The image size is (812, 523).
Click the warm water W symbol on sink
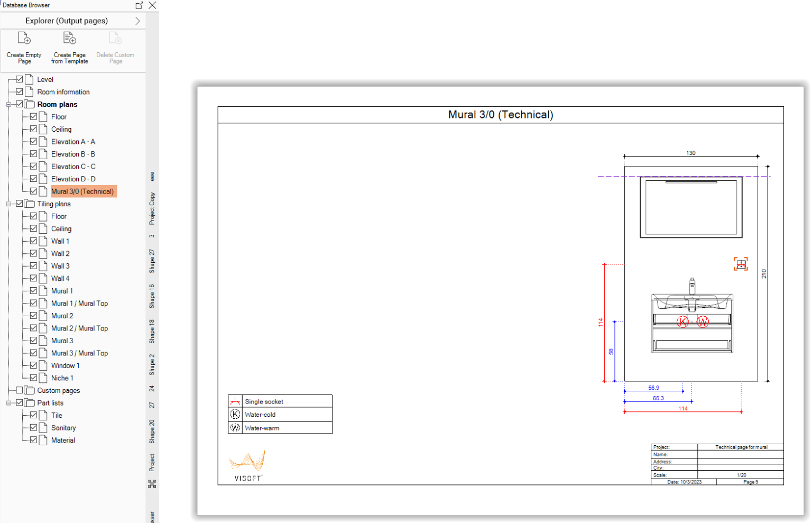tap(703, 322)
